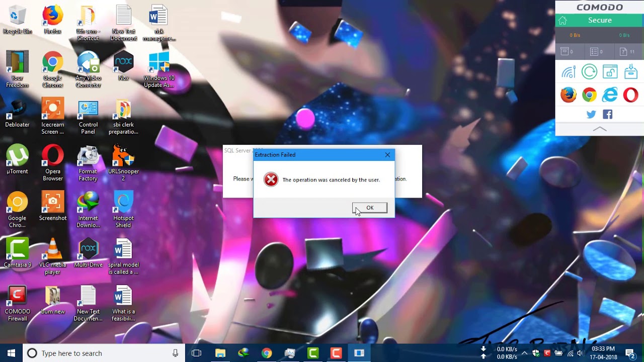Open Comodo unlocked window icon
644x362 pixels.
(610, 72)
